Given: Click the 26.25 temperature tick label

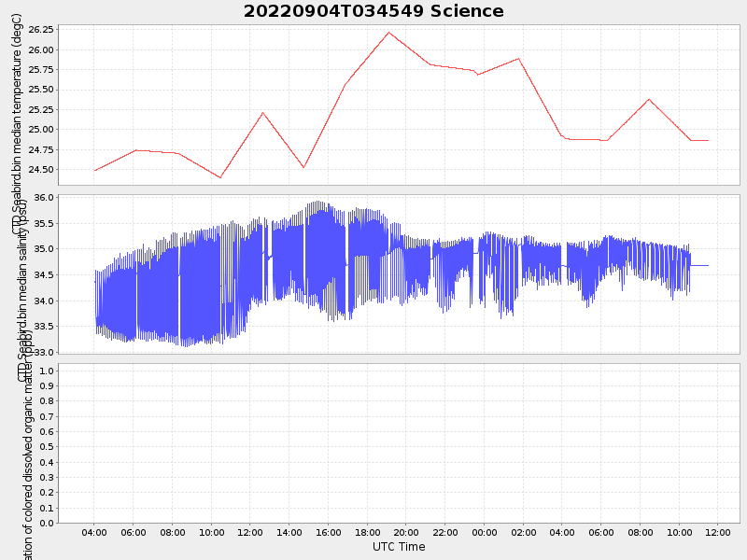Looking at the screenshot, I should coord(41,30).
